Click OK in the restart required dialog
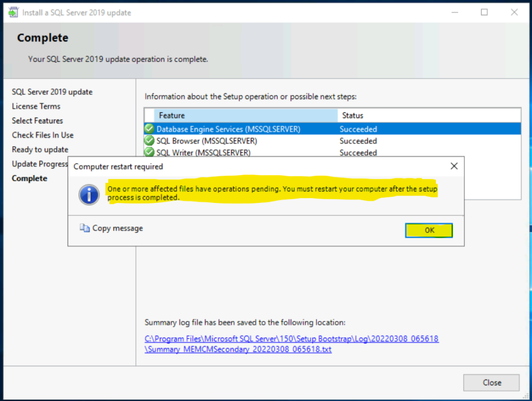Image resolution: width=532 pixels, height=401 pixels. pos(429,230)
